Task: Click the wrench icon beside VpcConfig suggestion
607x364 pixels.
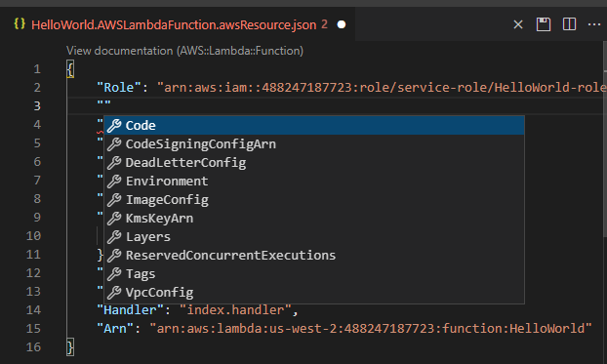Action: click(x=114, y=293)
